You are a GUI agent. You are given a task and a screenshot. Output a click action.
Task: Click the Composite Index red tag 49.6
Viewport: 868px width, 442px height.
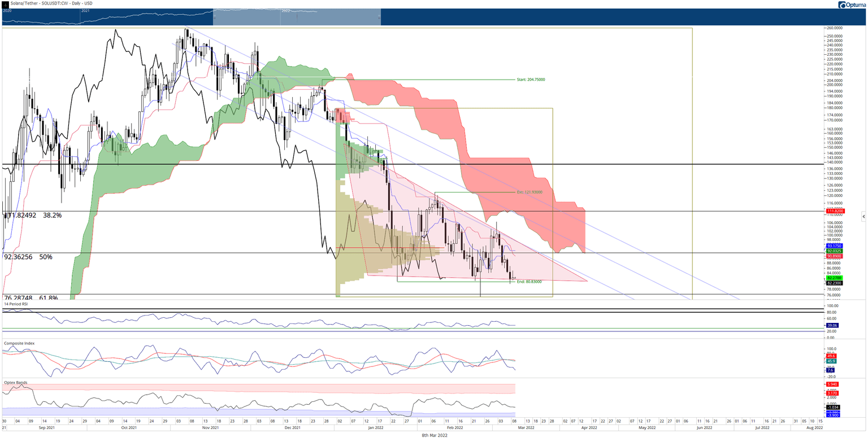830,356
